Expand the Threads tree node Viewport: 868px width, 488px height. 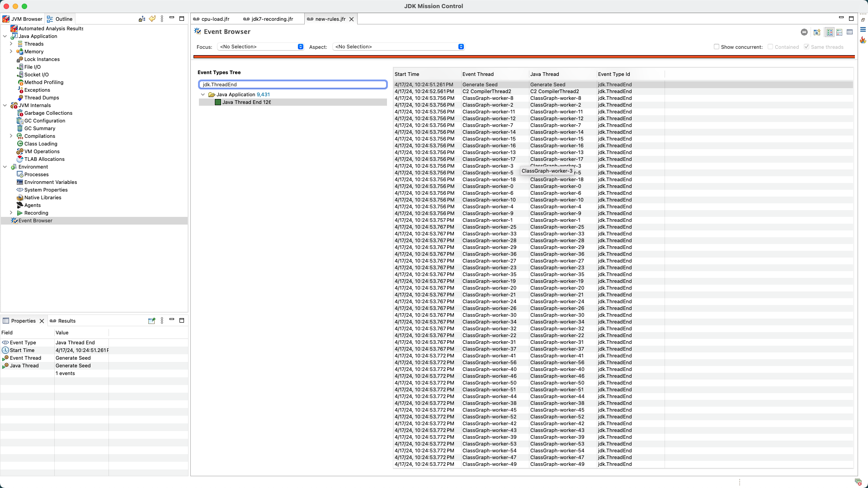11,44
